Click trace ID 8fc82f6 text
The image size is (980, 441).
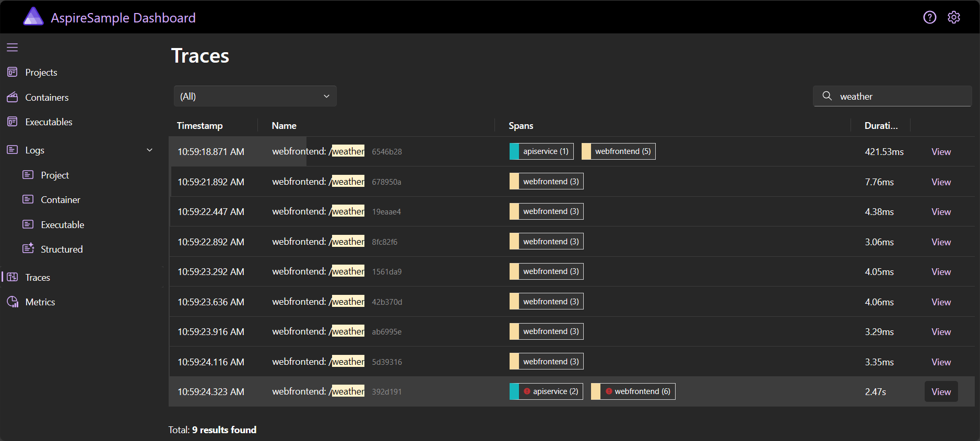(385, 242)
